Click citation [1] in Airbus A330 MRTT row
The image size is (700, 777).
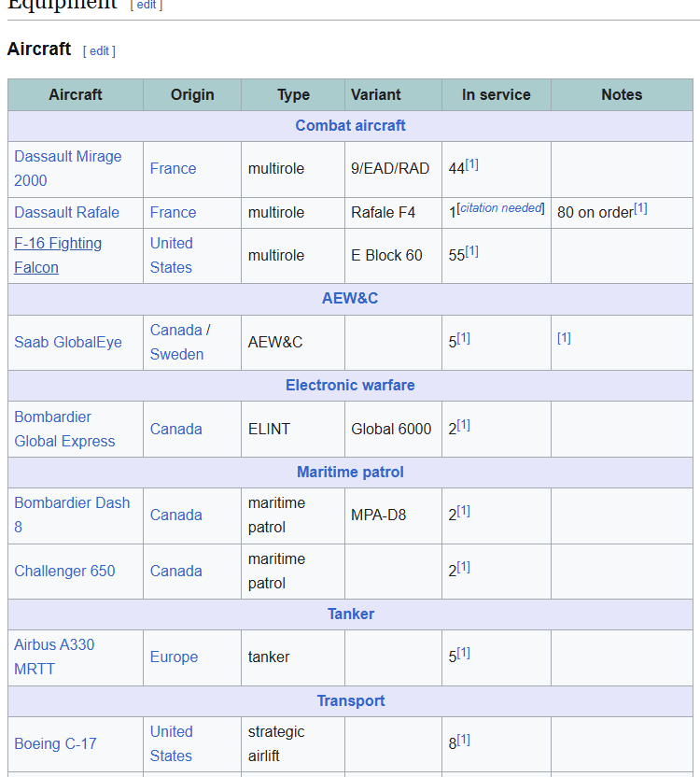[x=463, y=653]
